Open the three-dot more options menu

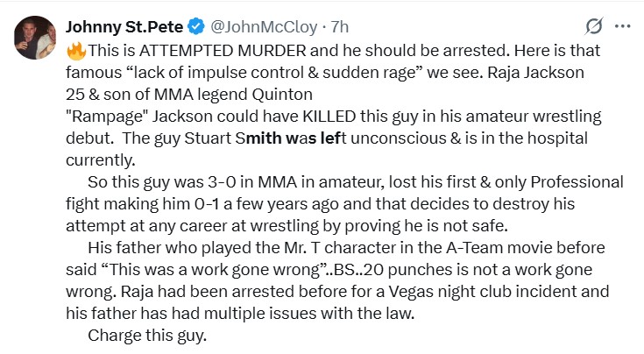[622, 25]
